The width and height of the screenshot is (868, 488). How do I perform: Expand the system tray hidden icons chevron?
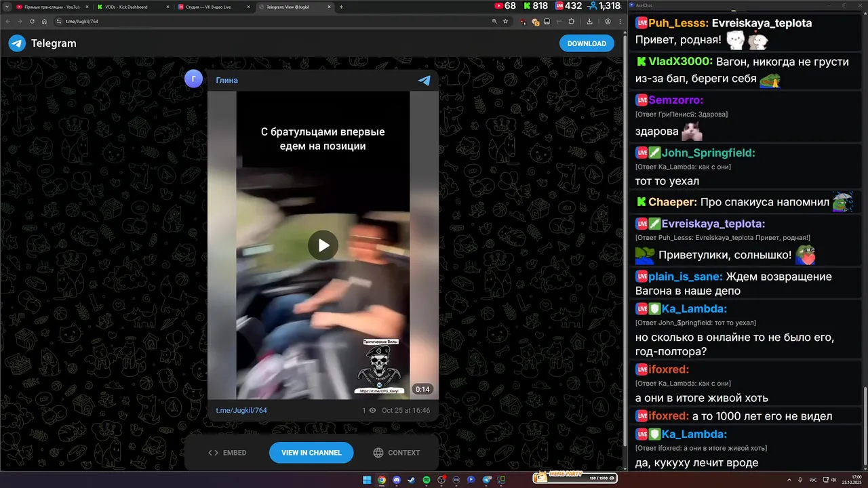[x=789, y=480]
